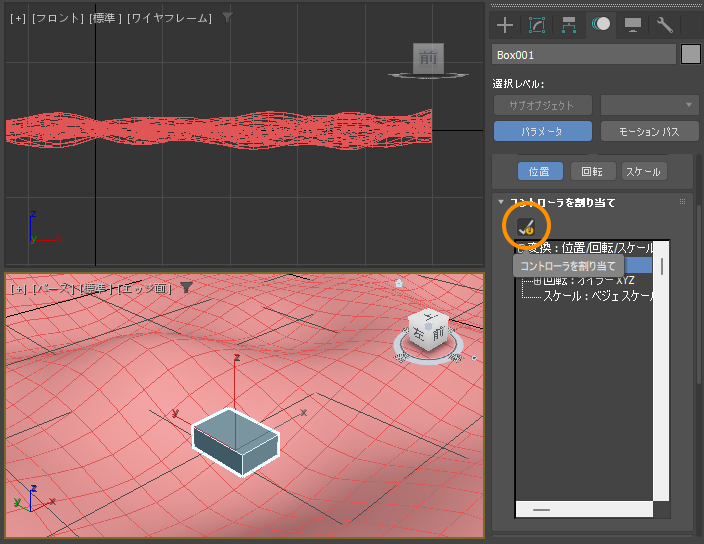Open the front viewport [+] menu

(18, 18)
